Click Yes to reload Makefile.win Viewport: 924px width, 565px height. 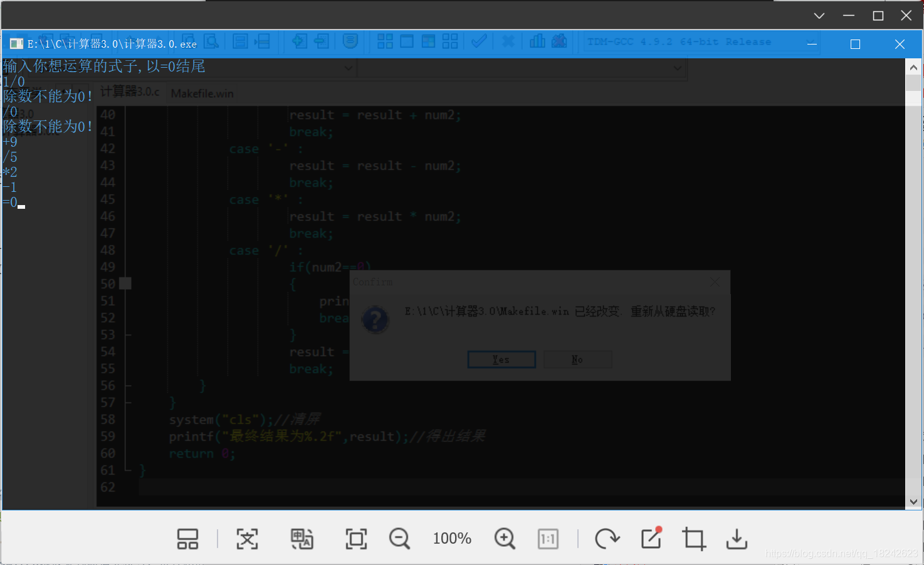(x=501, y=359)
